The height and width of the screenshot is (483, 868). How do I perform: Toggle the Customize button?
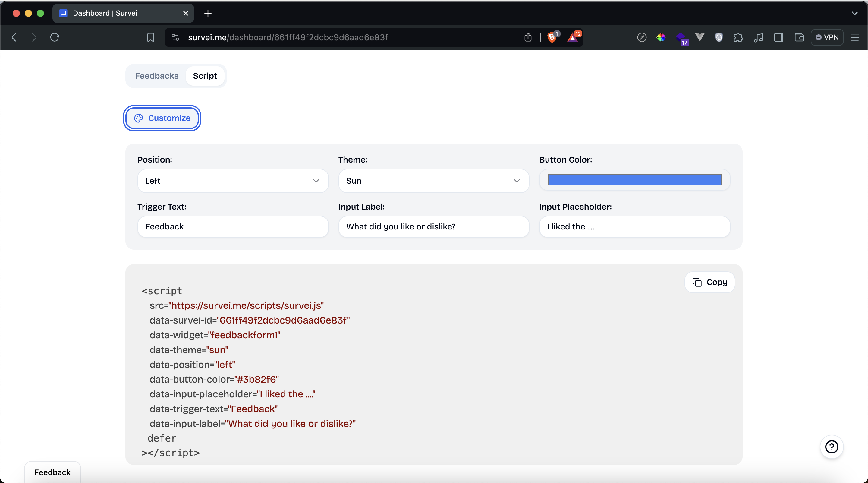click(x=162, y=118)
